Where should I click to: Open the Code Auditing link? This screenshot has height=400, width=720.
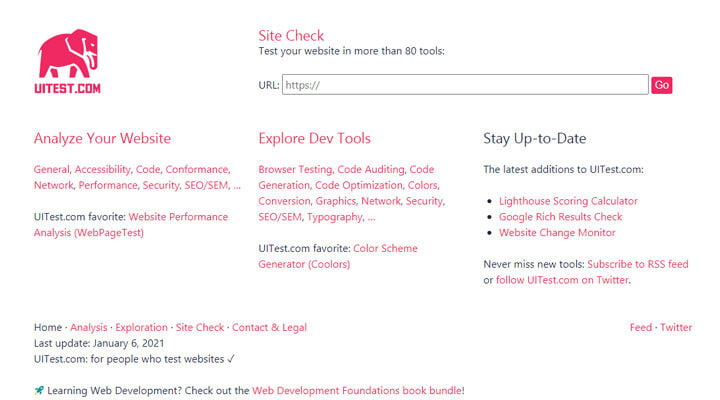coord(371,169)
